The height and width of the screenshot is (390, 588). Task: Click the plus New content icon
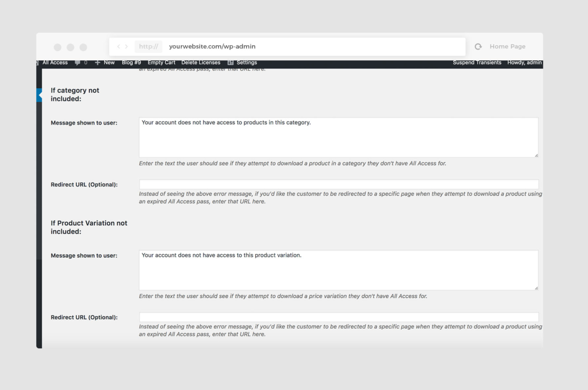pos(98,63)
